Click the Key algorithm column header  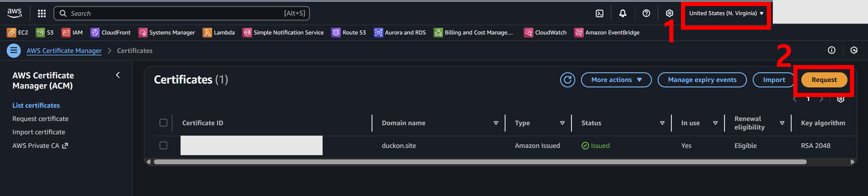coord(823,123)
